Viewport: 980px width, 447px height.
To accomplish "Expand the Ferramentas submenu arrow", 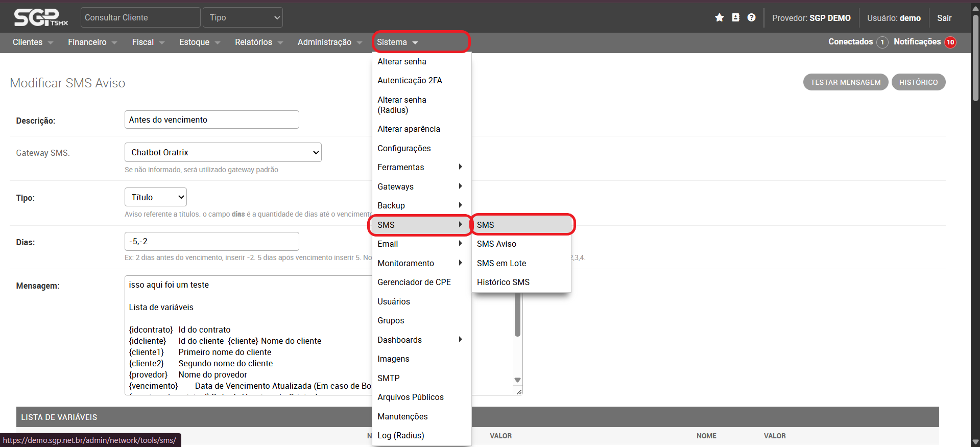I will 460,167.
